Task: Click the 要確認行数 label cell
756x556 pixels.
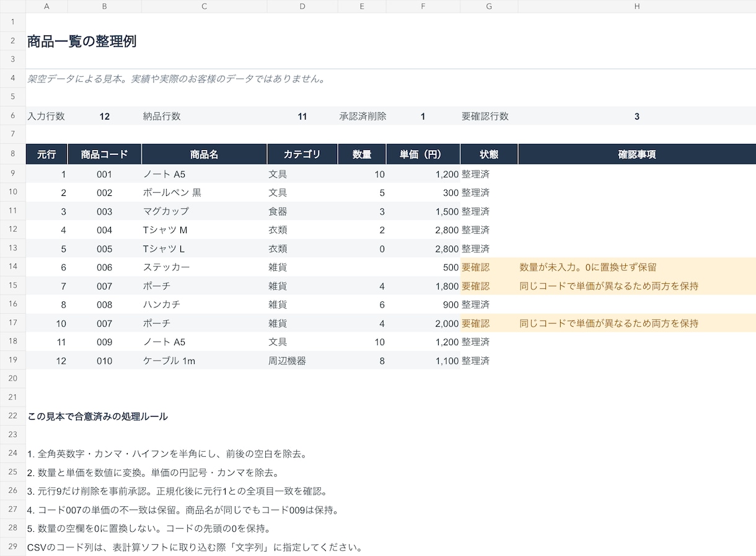Action: [x=489, y=116]
